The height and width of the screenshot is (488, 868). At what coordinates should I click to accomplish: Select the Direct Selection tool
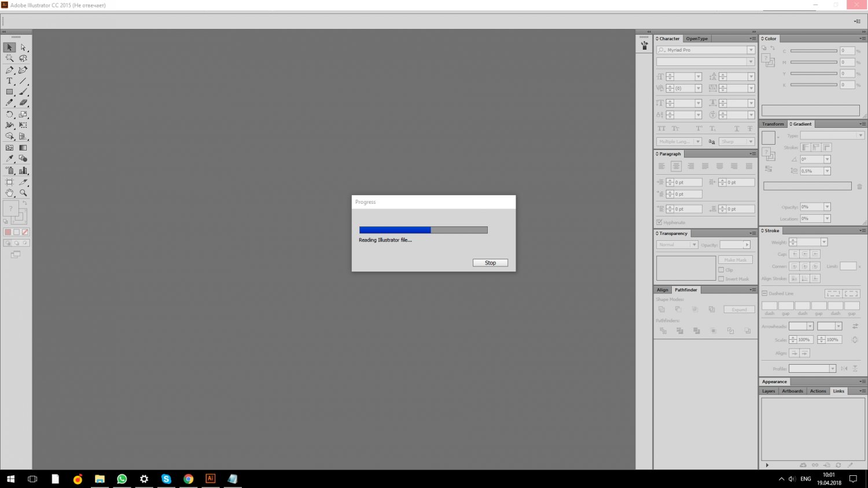[x=23, y=47]
